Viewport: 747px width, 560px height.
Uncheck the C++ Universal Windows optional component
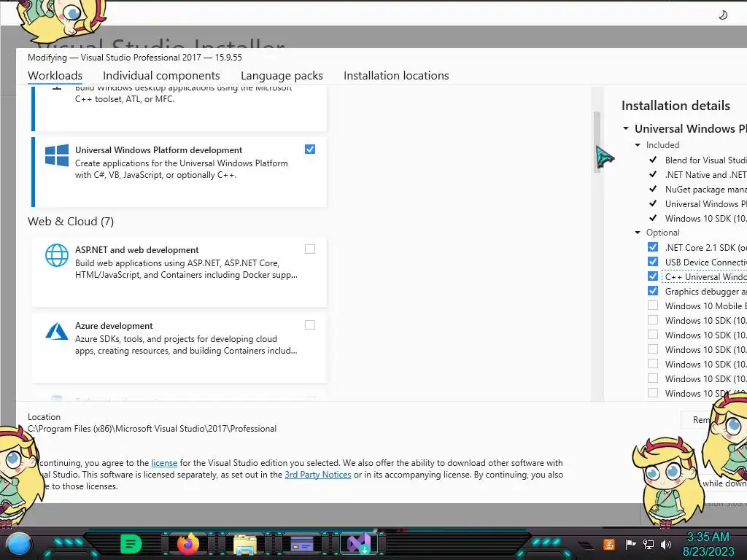point(653,276)
